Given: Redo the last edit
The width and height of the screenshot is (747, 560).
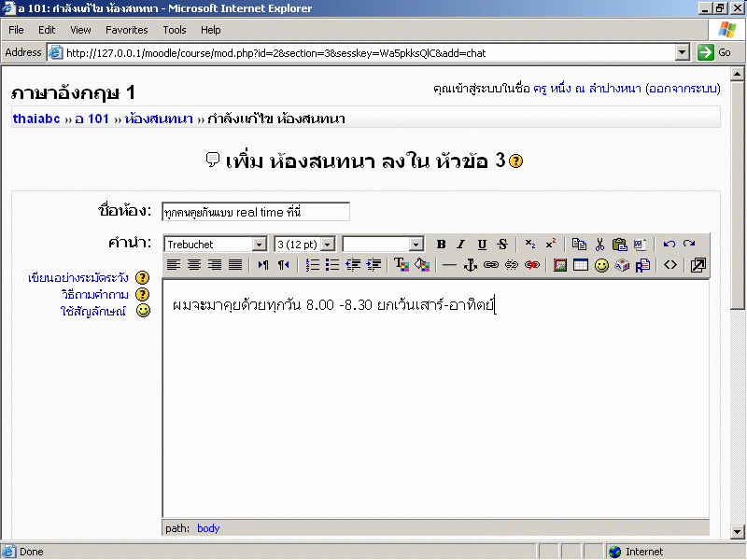Looking at the screenshot, I should [689, 245].
